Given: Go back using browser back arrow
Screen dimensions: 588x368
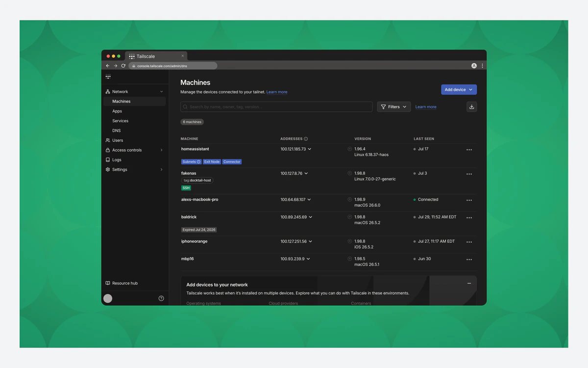Looking at the screenshot, I should click(108, 66).
